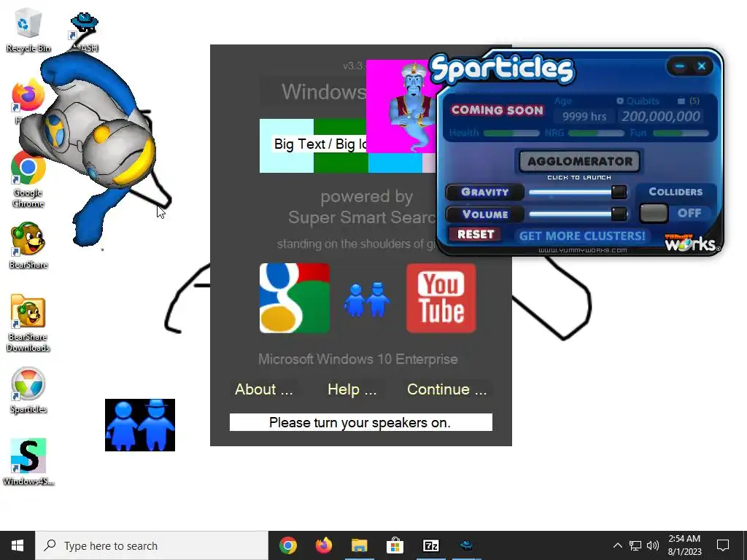Click the Big Text / Big Icons banner
The width and height of the screenshot is (747, 560).
320,144
